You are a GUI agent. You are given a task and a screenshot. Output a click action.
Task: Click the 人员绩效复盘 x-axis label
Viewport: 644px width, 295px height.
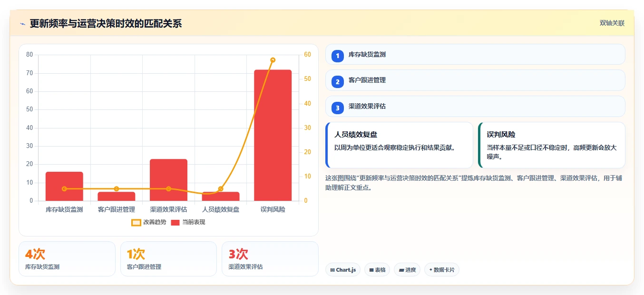pyautogui.click(x=221, y=209)
